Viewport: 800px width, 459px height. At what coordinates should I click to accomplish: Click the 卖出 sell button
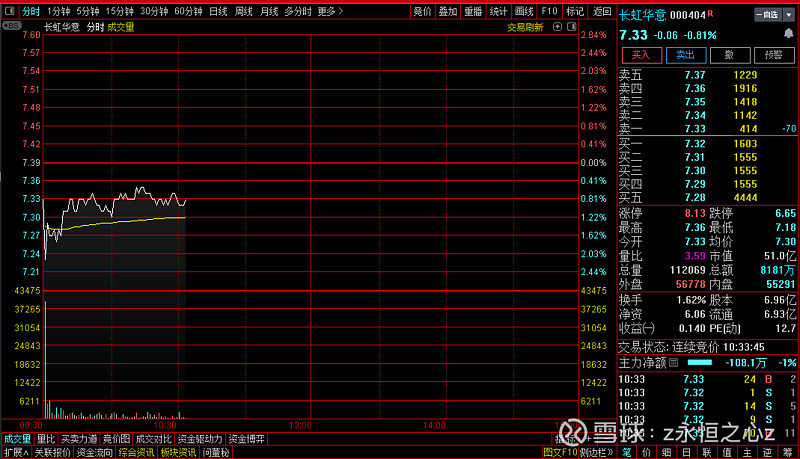click(686, 55)
